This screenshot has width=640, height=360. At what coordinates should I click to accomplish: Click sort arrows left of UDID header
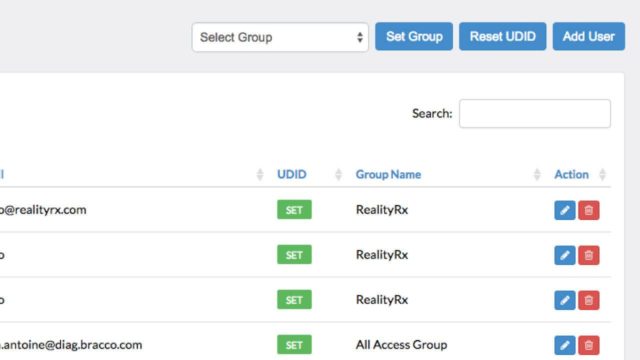coord(260,174)
